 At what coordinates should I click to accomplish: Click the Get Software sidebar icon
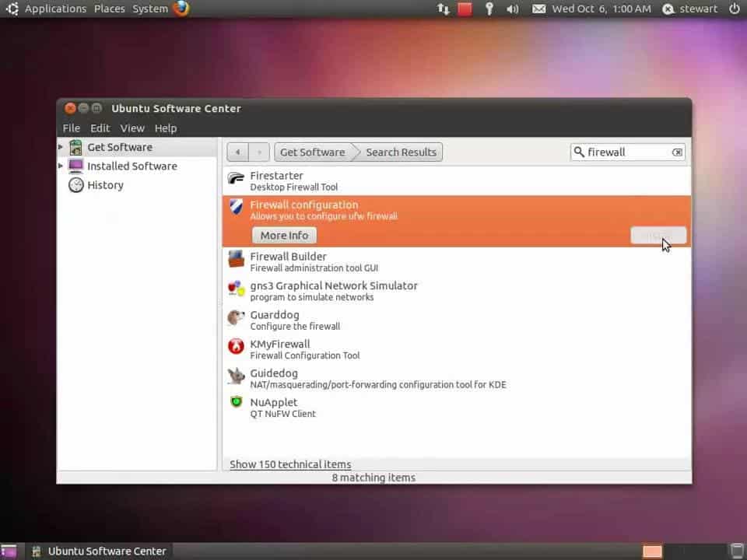(x=75, y=148)
